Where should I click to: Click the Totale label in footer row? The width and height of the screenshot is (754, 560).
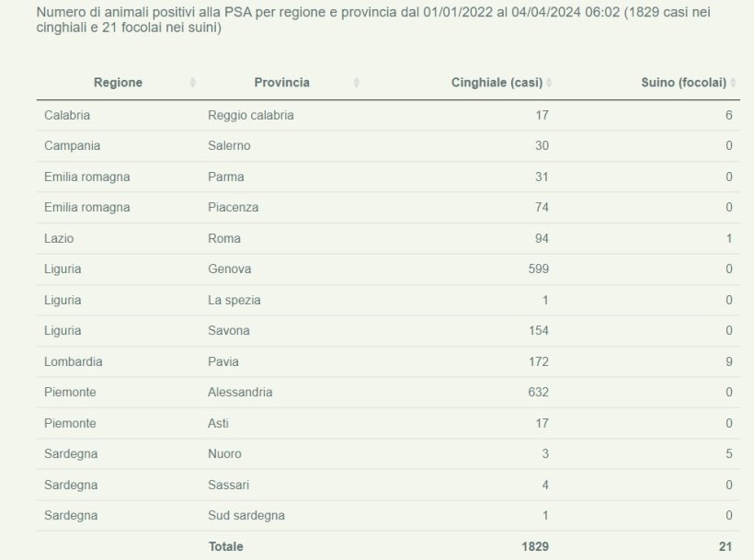click(x=226, y=546)
